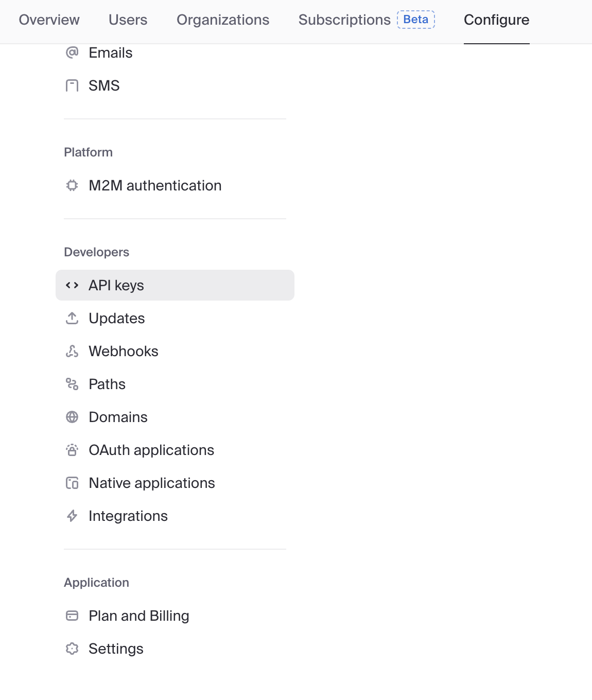This screenshot has height=700, width=592.
Task: Select the Configure tab
Action: pyautogui.click(x=496, y=20)
